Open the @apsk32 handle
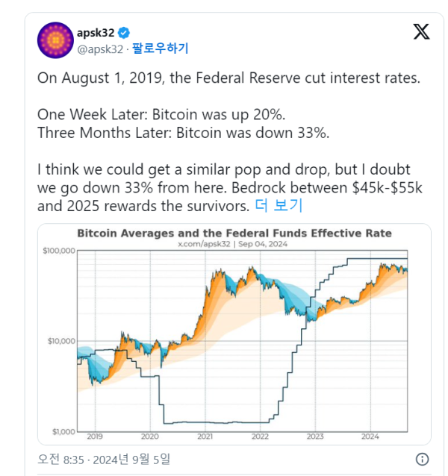The height and width of the screenshot is (476, 448). click(x=100, y=49)
